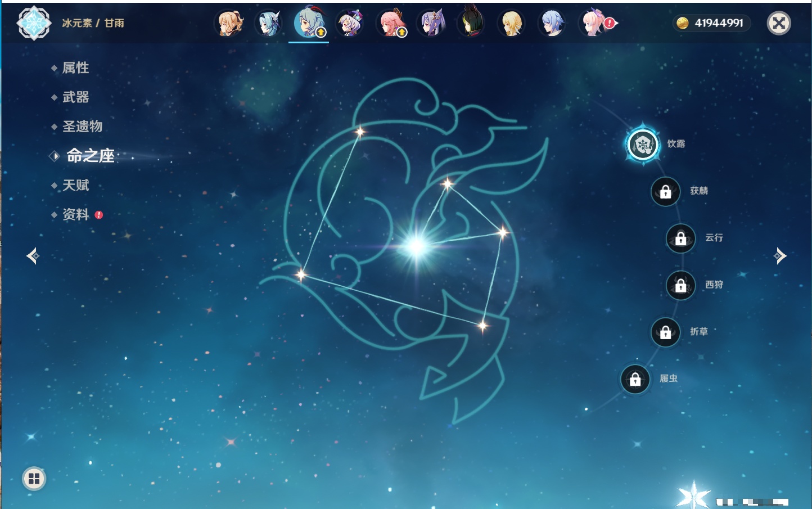Click the Mora gold coin icon
This screenshot has width=812, height=509.
683,22
